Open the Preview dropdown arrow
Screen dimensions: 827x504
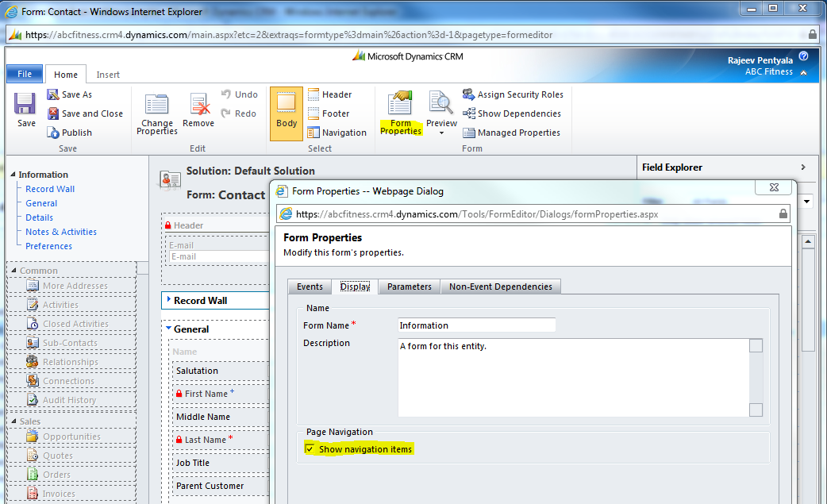tap(441, 133)
